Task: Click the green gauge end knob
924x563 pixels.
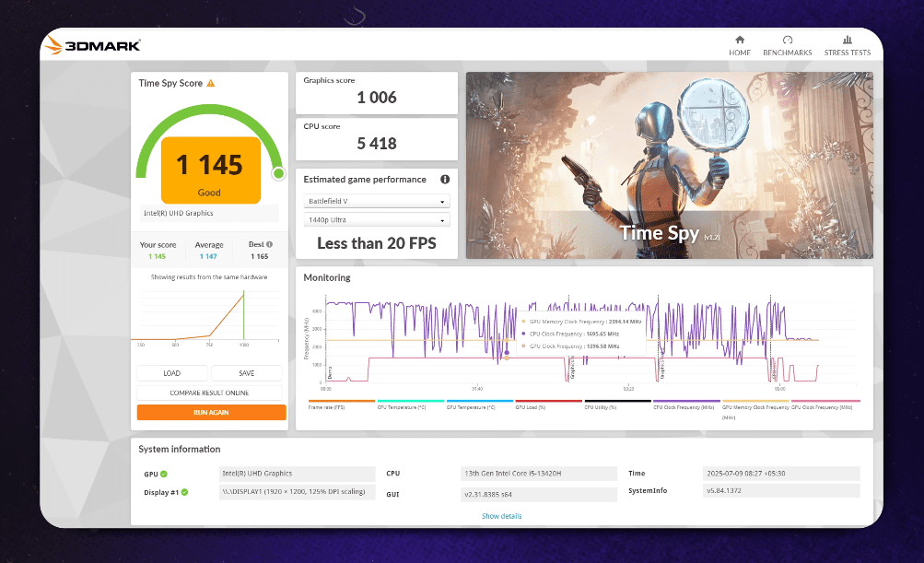Action: coord(279,173)
